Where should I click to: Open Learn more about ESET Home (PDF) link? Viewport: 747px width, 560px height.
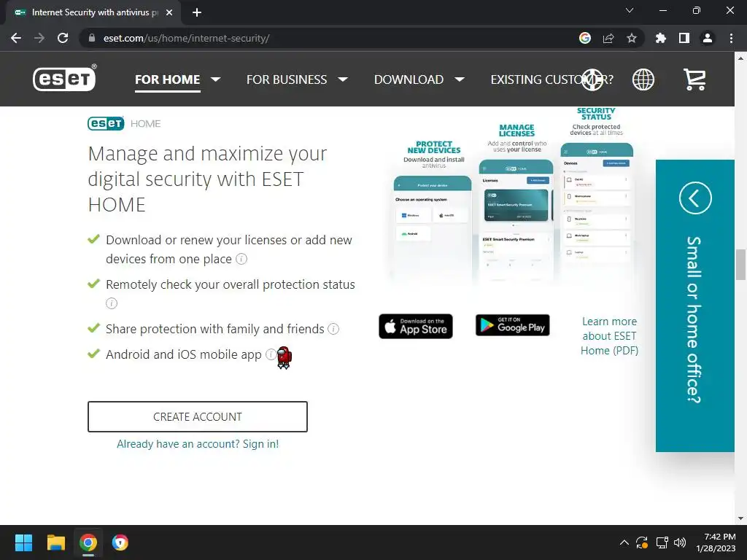pyautogui.click(x=609, y=335)
